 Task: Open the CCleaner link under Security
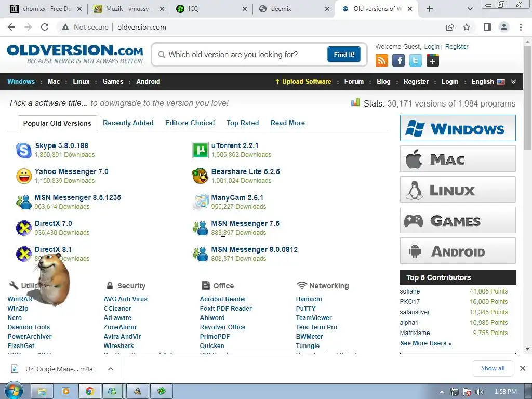(117, 309)
